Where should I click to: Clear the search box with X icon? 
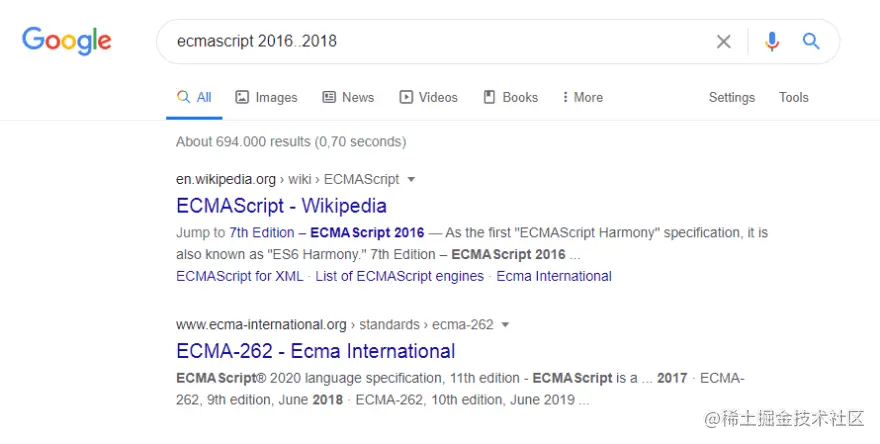pos(723,41)
